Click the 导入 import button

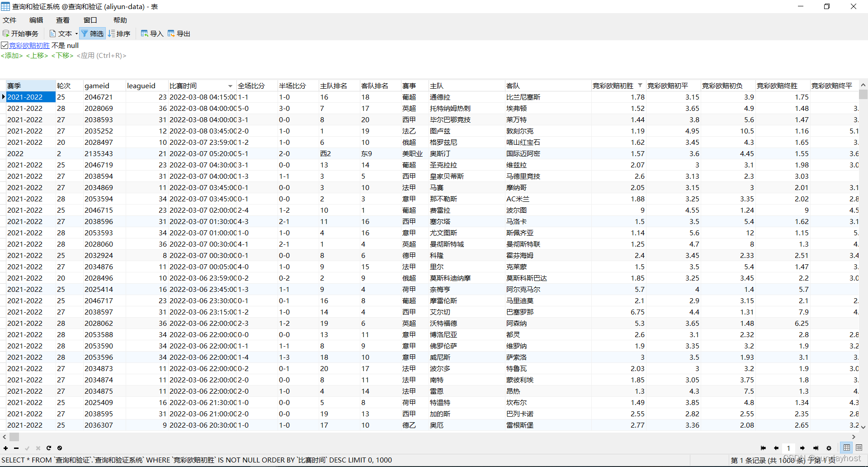[x=152, y=33]
